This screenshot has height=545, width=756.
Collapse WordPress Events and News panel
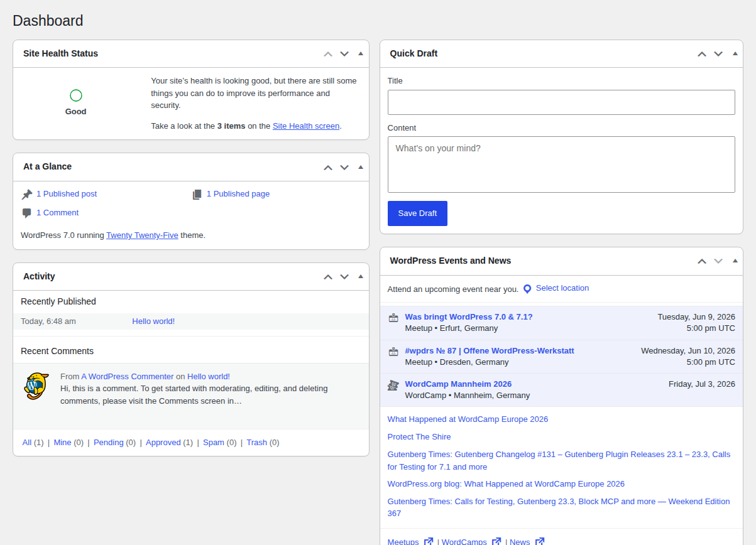pos(735,261)
